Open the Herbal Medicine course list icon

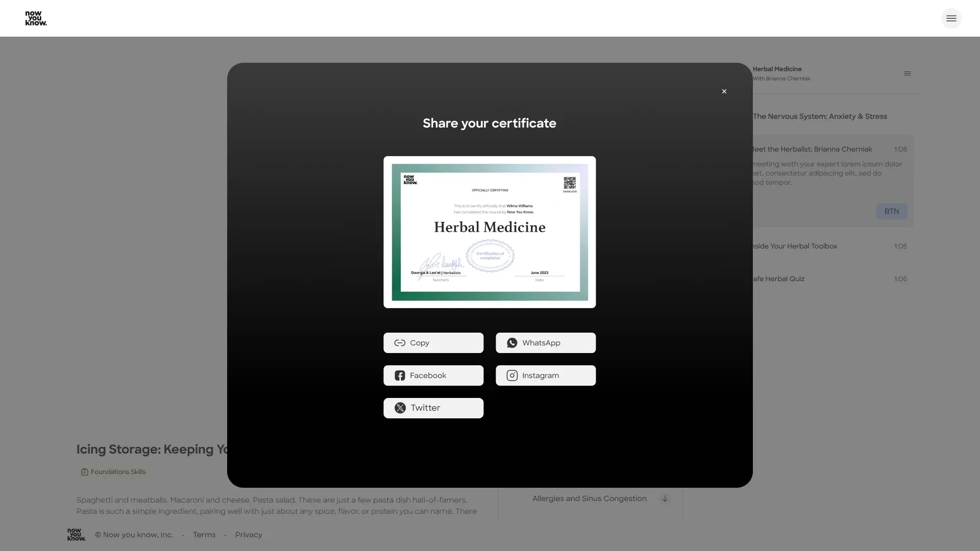click(907, 73)
